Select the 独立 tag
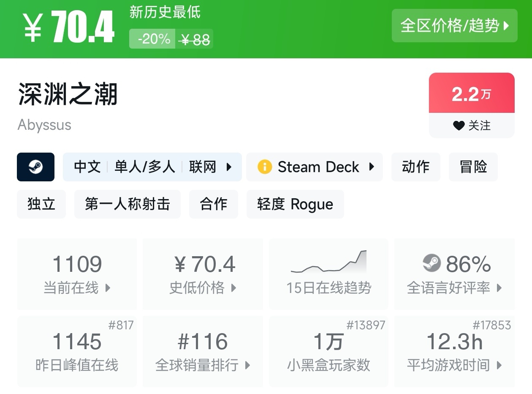Screen dimensions: 532x394 41,204
